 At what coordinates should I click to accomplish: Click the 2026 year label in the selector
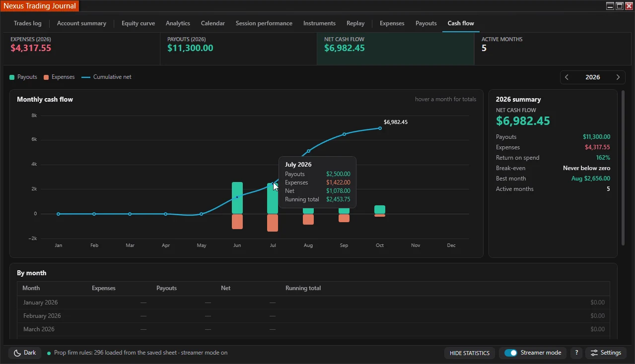pos(593,77)
